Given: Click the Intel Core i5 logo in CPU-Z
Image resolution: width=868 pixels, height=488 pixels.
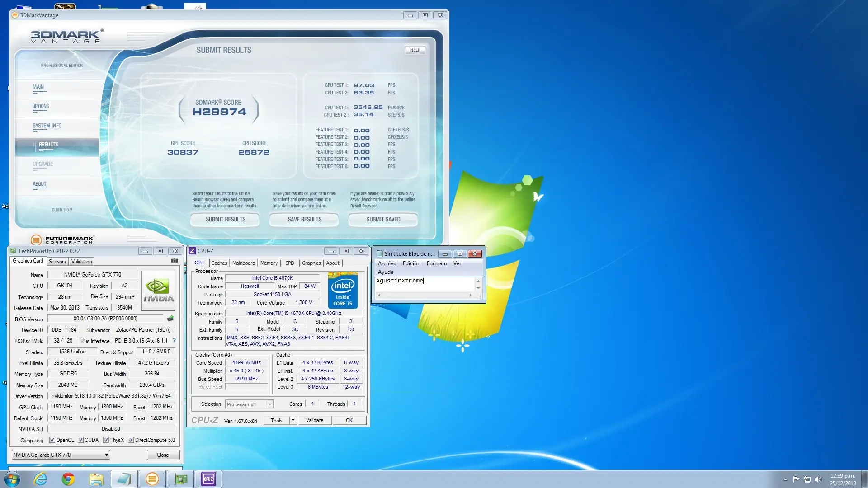Looking at the screenshot, I should [x=343, y=290].
